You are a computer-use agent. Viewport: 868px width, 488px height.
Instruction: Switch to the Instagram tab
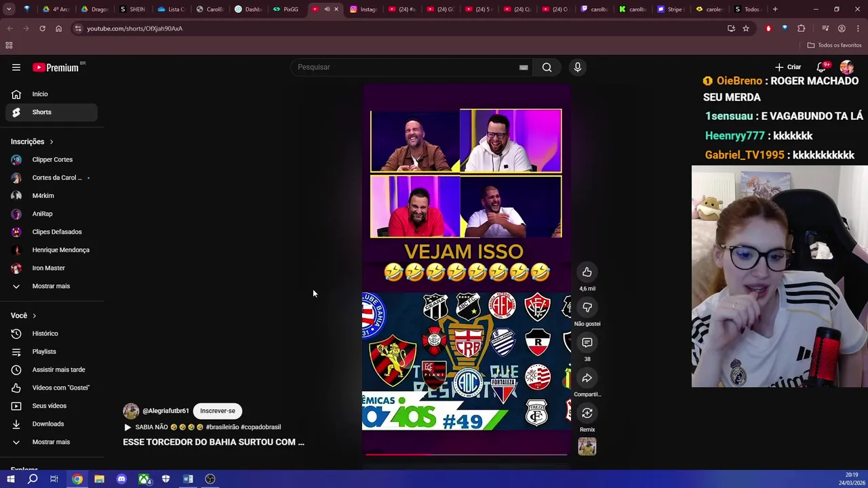point(363,9)
